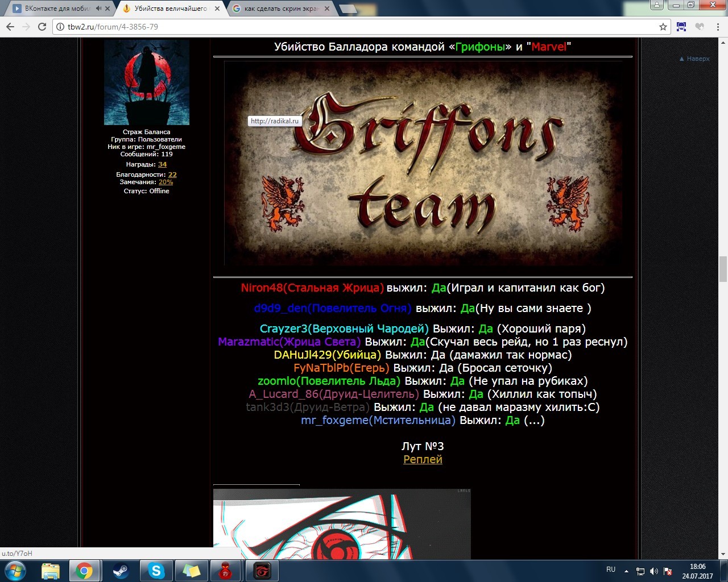Open Skype from the taskbar
This screenshot has height=582, width=728.
[156, 571]
